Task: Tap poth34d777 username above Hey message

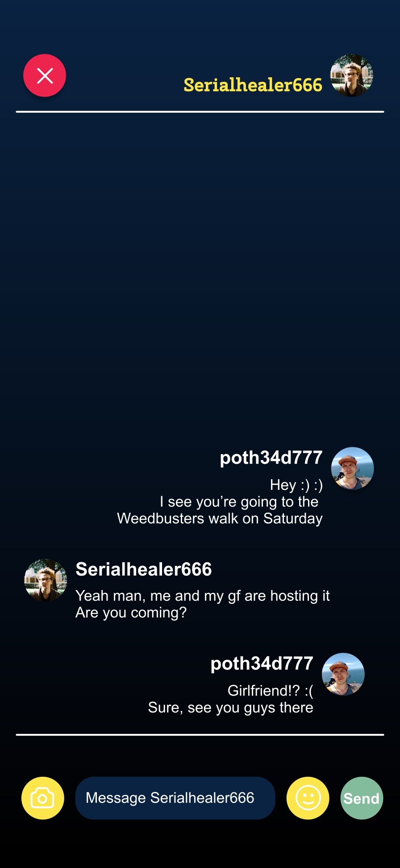Action: click(x=271, y=458)
